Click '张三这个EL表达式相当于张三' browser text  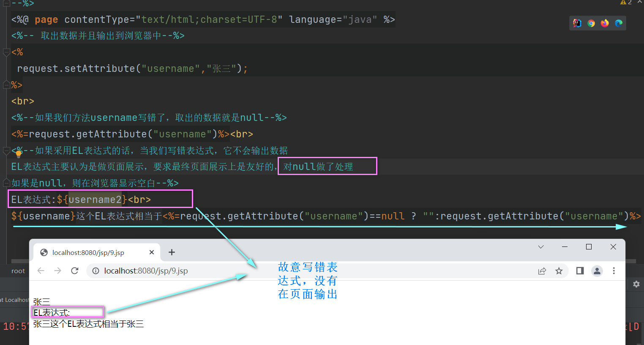pos(88,324)
